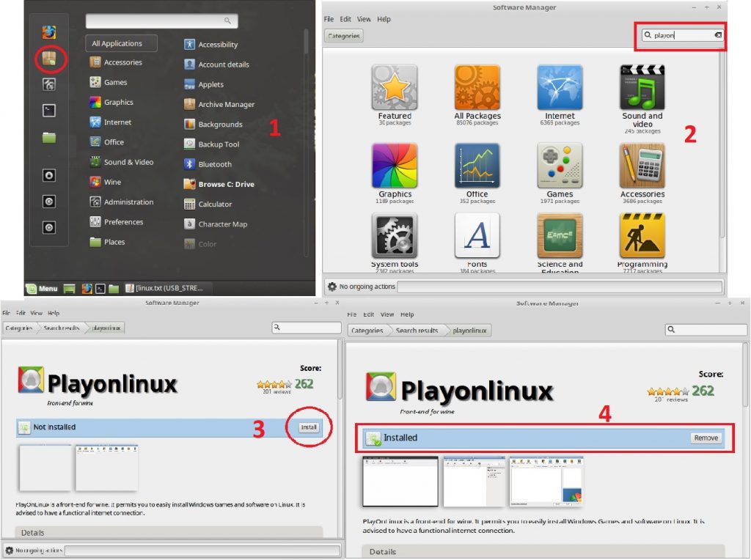The height and width of the screenshot is (560, 751).
Task: Launch Firefox from the Mint menu sidebar
Action: pyautogui.click(x=48, y=33)
